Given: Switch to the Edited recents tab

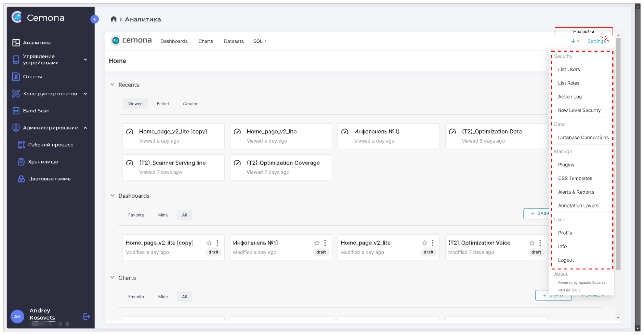Looking at the screenshot, I should click(163, 104).
